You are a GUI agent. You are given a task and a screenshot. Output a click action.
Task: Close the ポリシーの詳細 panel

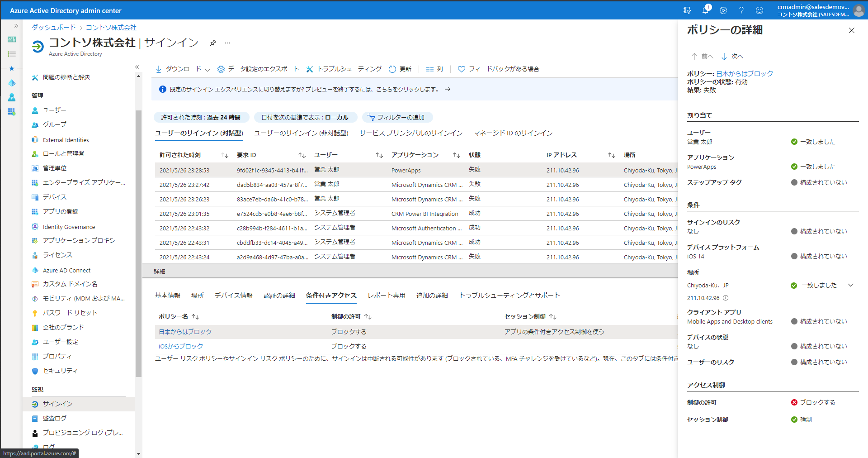click(852, 30)
